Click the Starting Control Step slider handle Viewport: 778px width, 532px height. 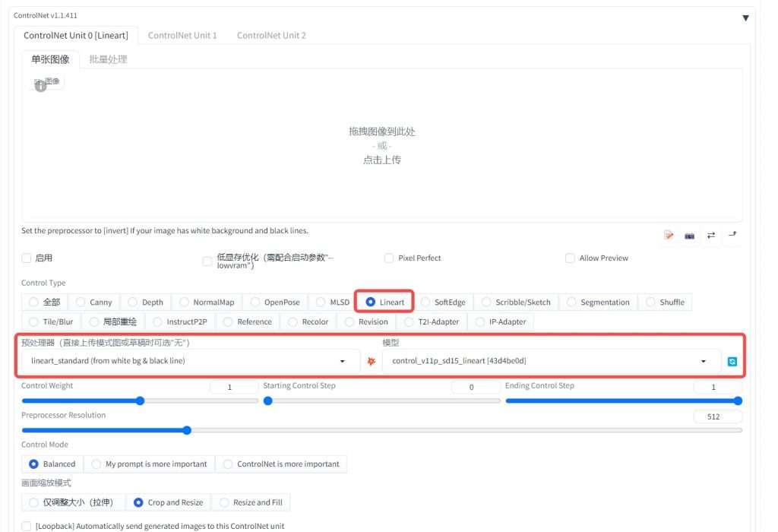point(268,401)
